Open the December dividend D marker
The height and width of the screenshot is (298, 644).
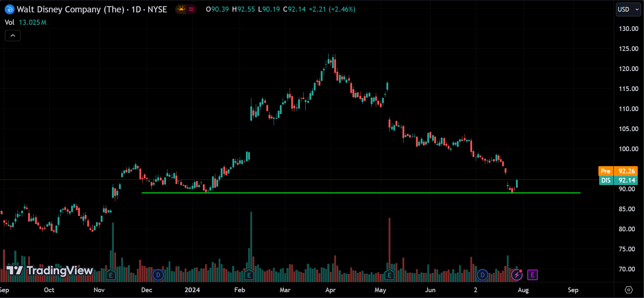pos(158,275)
